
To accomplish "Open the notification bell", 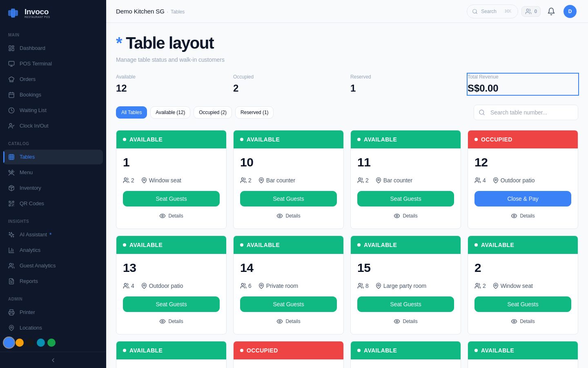I will (551, 11).
